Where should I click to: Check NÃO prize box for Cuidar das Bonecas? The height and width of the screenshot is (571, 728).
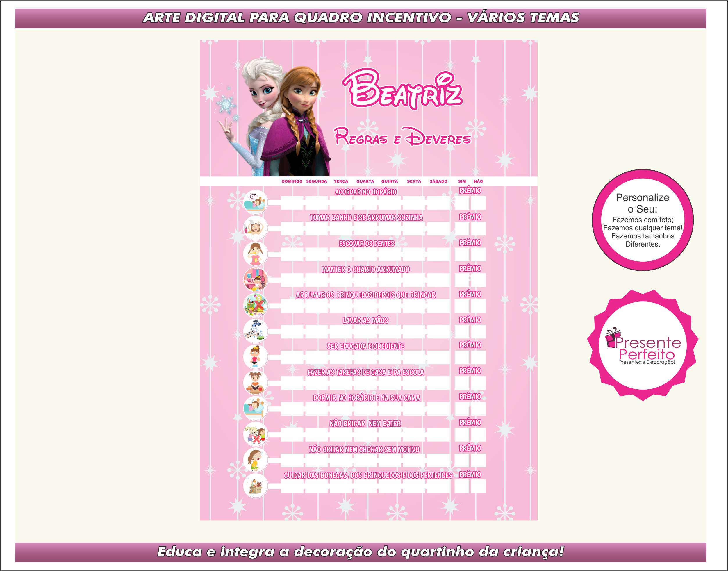coord(478,486)
